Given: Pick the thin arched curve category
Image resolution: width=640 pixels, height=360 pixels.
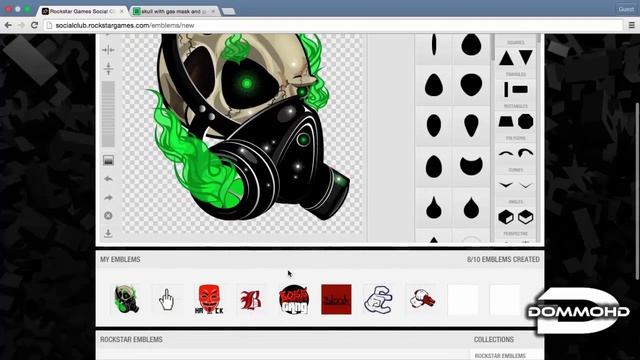Looking at the screenshot, I should pyautogui.click(x=506, y=153).
